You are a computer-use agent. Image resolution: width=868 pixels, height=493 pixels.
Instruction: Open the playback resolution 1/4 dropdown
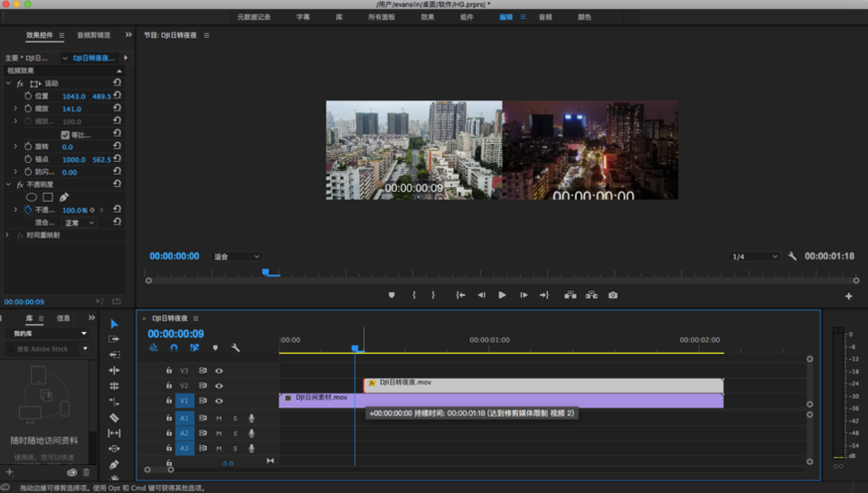(754, 257)
